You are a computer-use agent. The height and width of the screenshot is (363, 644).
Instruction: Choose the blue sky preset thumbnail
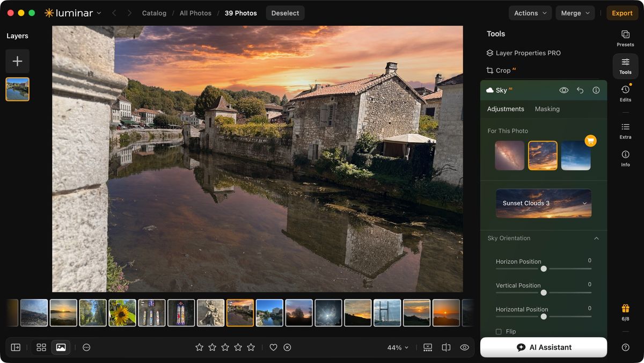pos(576,156)
